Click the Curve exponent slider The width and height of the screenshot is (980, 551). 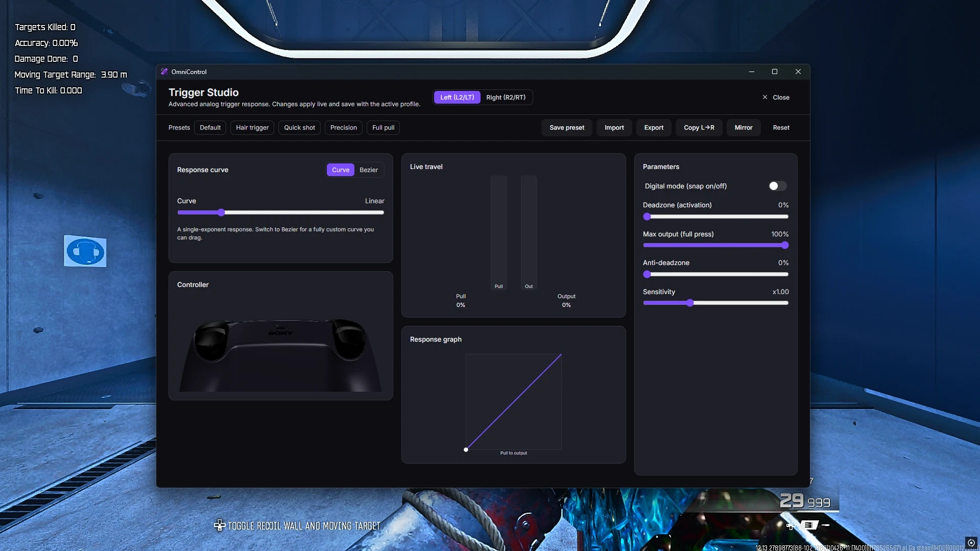tap(281, 212)
